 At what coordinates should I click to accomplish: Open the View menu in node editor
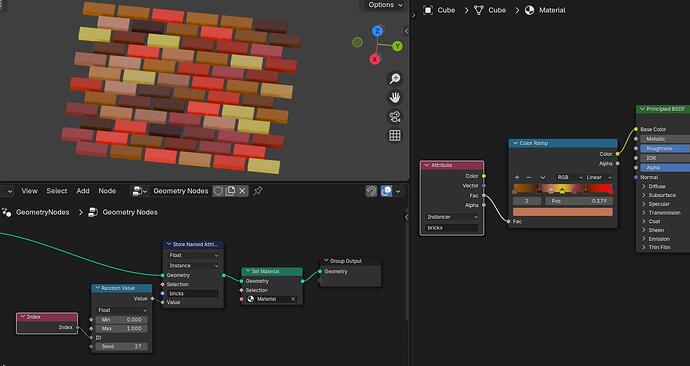29,191
